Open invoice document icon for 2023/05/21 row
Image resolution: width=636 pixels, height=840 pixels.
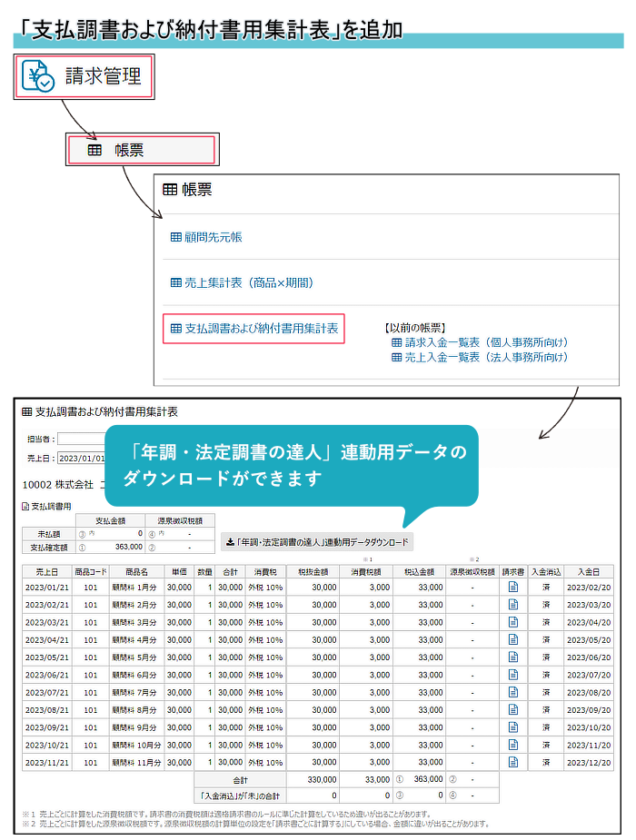(x=512, y=657)
